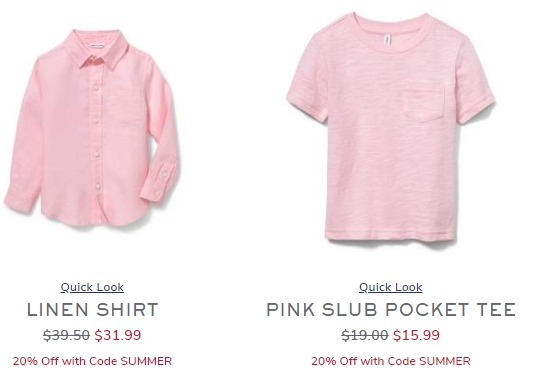The width and height of the screenshot is (540, 375).
Task: Click the Pink Slub Pocket Tee image
Action: [391, 127]
